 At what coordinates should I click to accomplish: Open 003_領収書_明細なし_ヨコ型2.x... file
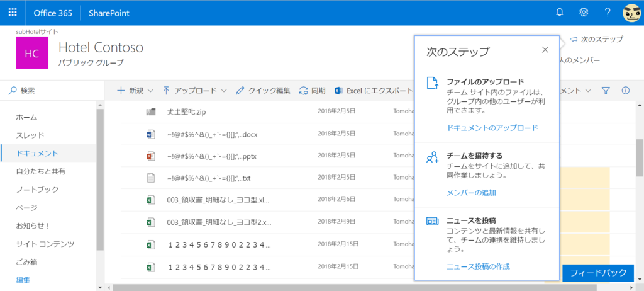pos(219,223)
